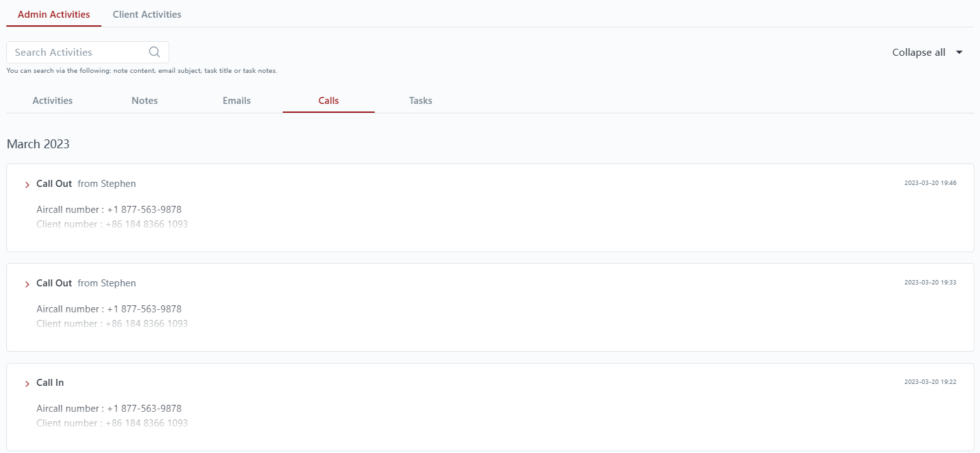Open the Activities filter tab
980x453 pixels.
click(x=53, y=101)
